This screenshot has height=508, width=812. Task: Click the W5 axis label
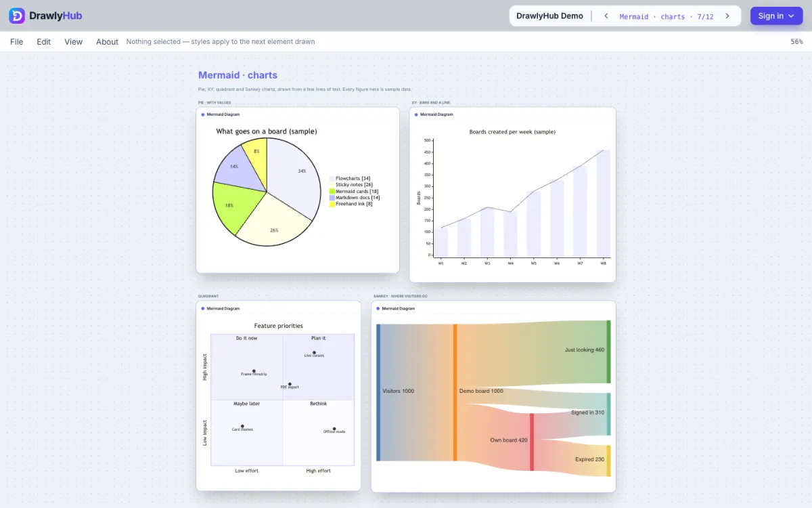click(x=533, y=263)
